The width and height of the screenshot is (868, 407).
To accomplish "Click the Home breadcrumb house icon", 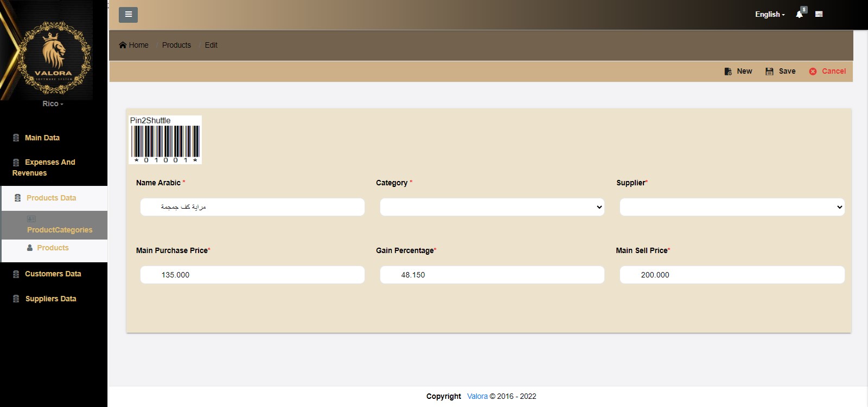I will point(123,45).
